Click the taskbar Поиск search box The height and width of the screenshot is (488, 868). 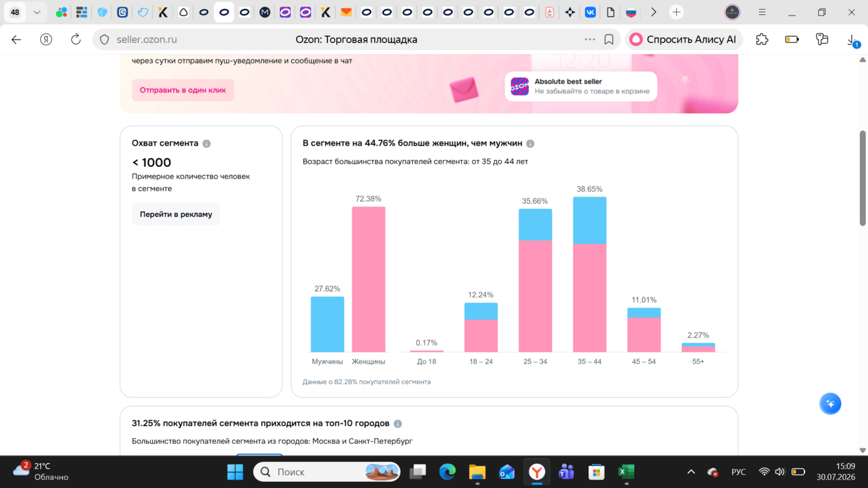click(327, 472)
